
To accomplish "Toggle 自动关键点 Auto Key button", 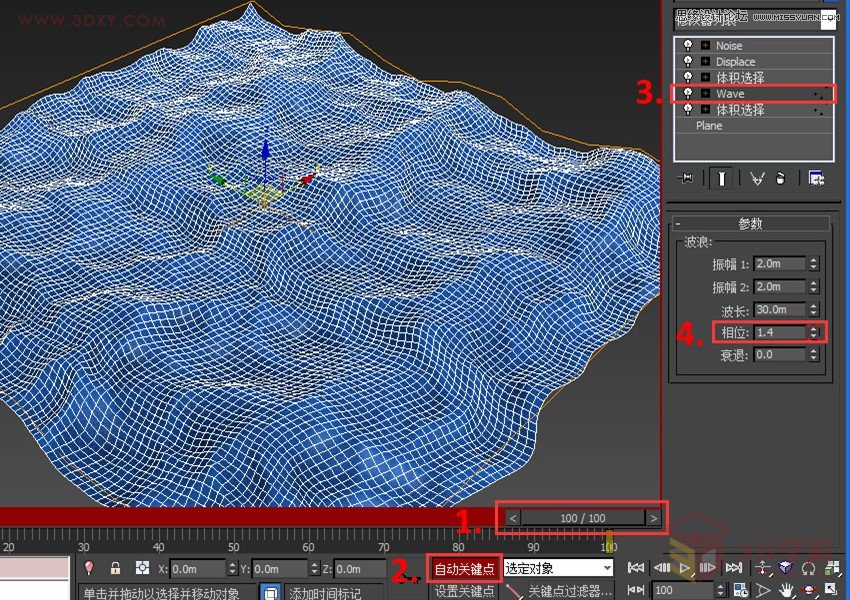I will 465,569.
